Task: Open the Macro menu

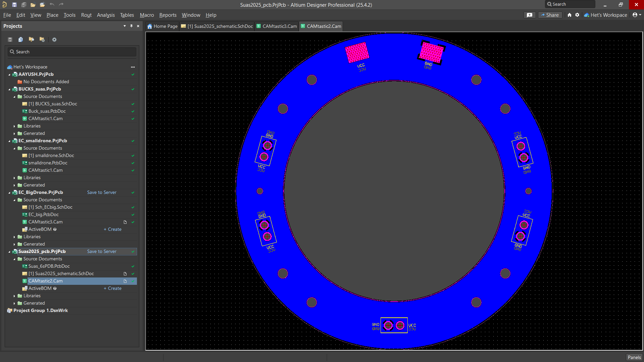Action: [x=147, y=15]
